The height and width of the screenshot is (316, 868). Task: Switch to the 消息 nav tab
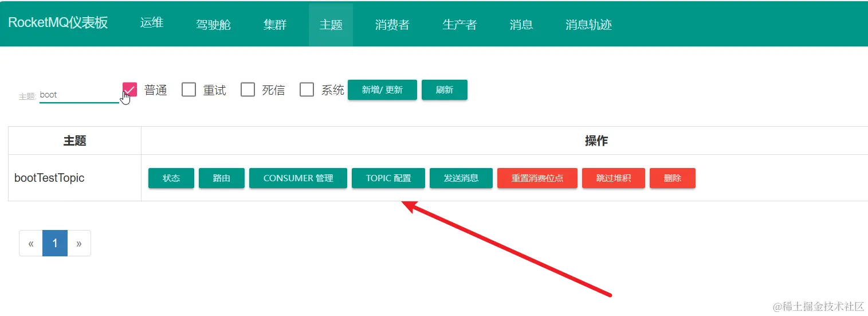[x=521, y=25]
